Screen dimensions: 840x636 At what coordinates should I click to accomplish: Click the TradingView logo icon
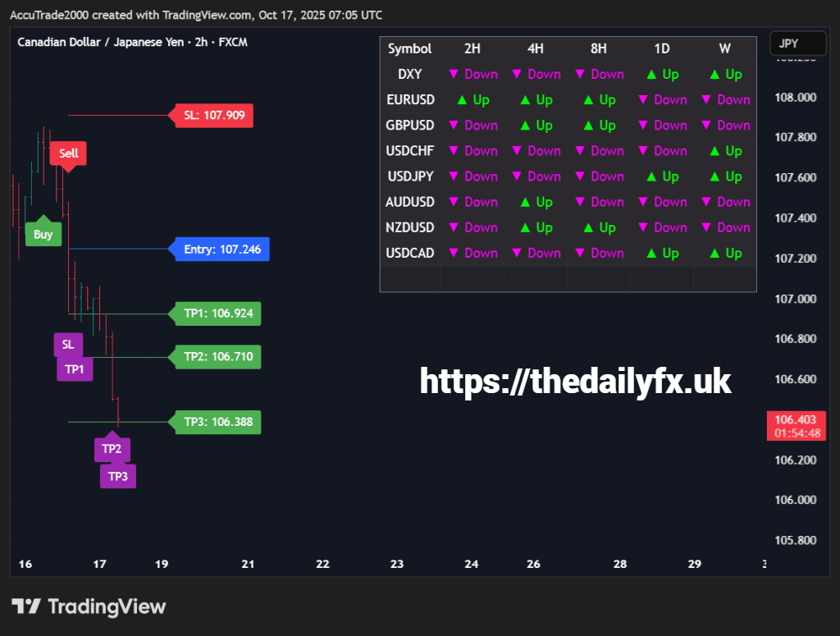pyautogui.click(x=26, y=606)
